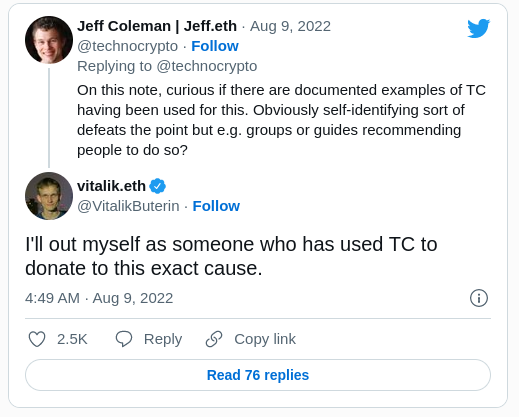
Task: Follow @technocrypto account
Action: (x=215, y=46)
